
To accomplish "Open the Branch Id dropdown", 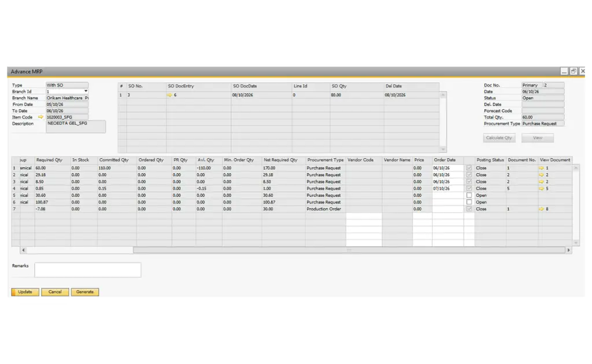I will click(86, 91).
